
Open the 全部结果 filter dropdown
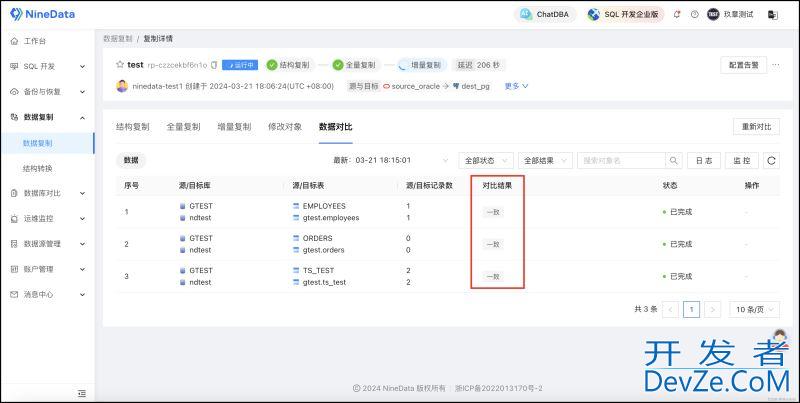pos(545,160)
